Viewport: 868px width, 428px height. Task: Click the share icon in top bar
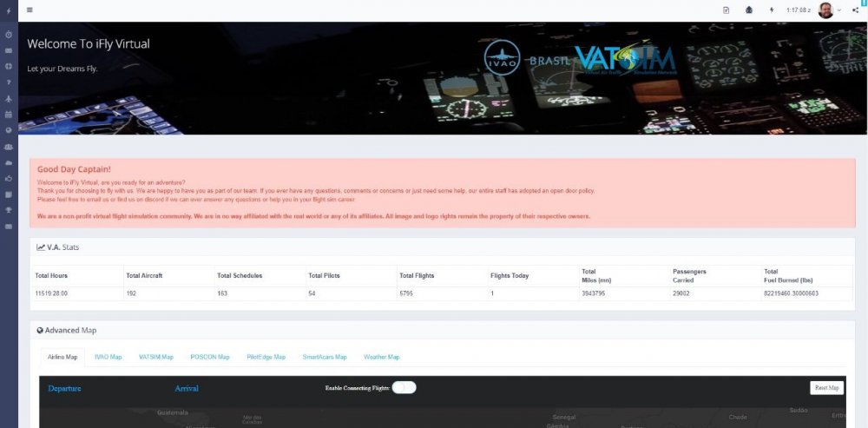point(855,10)
